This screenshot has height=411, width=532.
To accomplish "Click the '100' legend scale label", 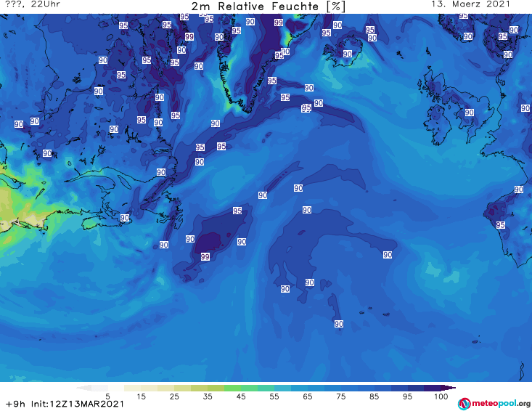I will [x=441, y=396].
